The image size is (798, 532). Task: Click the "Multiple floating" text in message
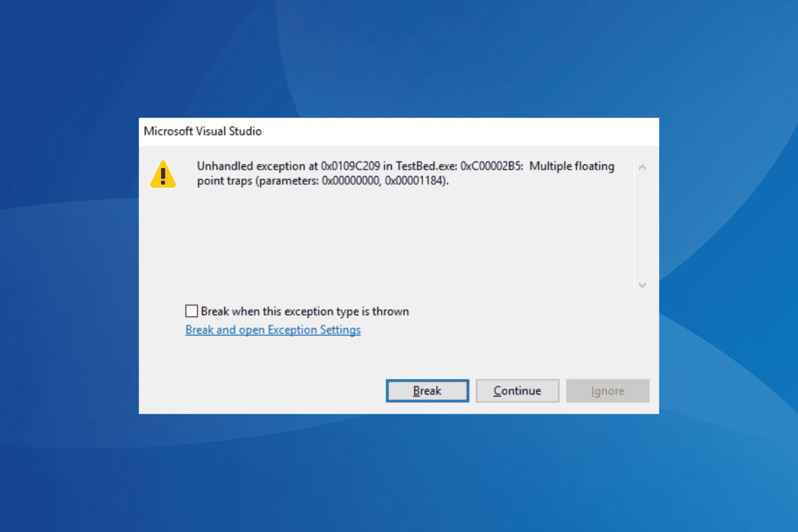tap(571, 166)
